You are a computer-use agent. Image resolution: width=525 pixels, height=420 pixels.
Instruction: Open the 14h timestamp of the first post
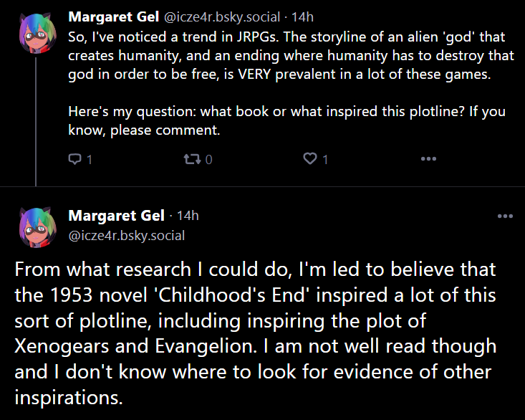coord(302,17)
